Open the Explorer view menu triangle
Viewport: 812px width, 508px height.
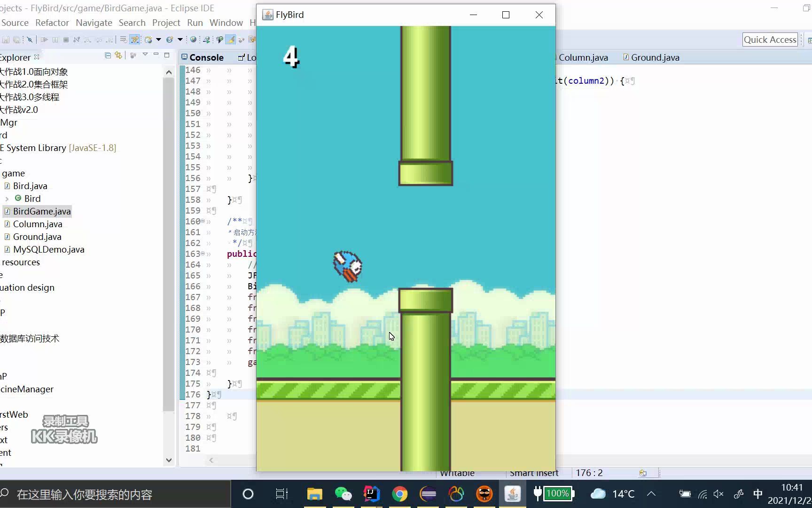click(145, 55)
